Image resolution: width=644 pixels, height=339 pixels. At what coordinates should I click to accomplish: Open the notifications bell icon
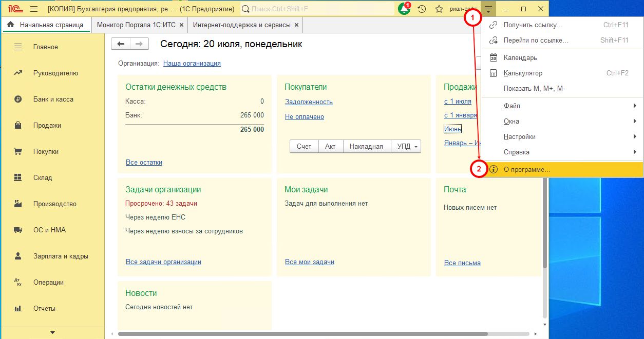(x=404, y=9)
